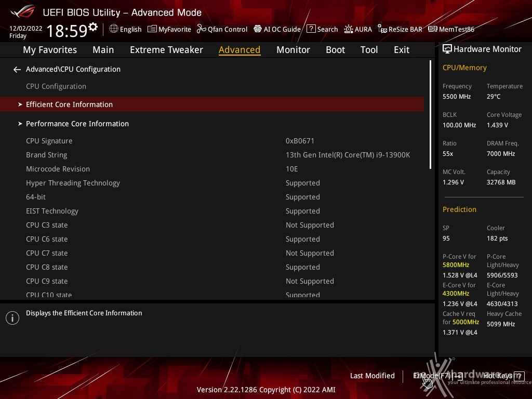This screenshot has width=532, height=399.
Task: Open Qfan Control utility
Action: tap(222, 29)
